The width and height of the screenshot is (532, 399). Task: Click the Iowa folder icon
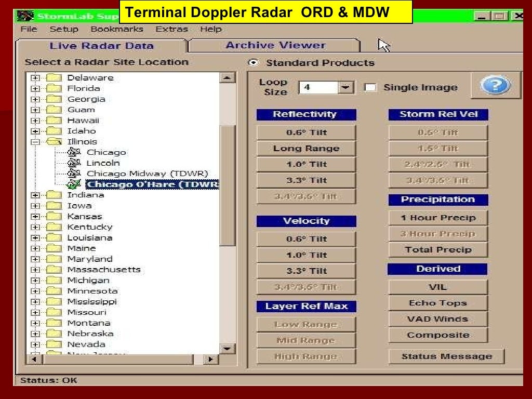54,206
